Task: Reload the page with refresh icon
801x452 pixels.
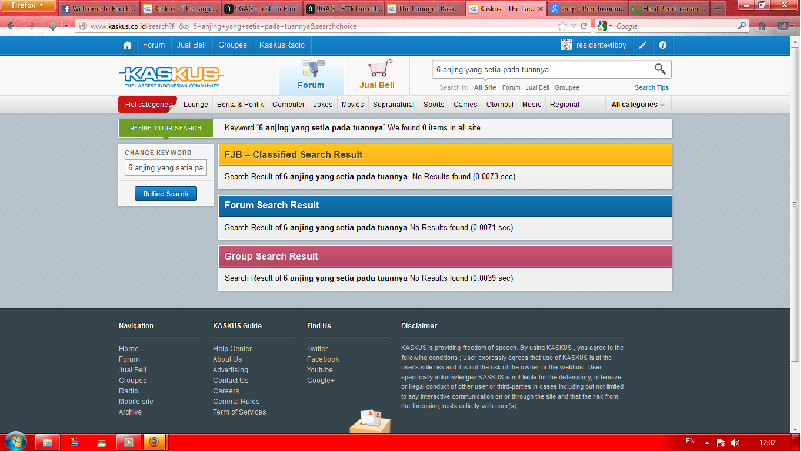Action: (584, 26)
